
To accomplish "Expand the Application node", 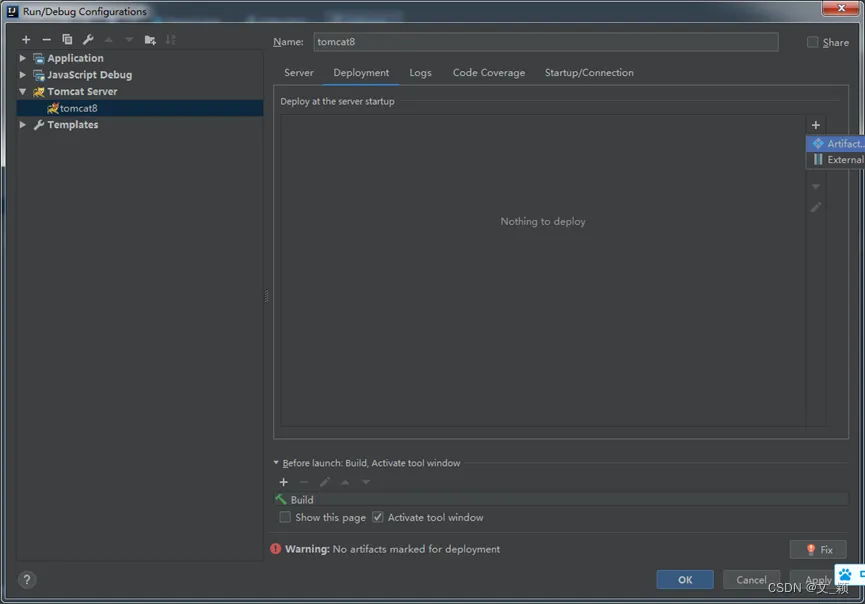I will click(x=23, y=58).
